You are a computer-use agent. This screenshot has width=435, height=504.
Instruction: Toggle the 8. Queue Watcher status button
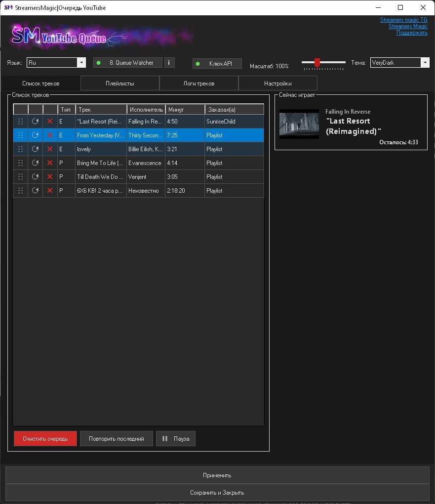point(127,63)
